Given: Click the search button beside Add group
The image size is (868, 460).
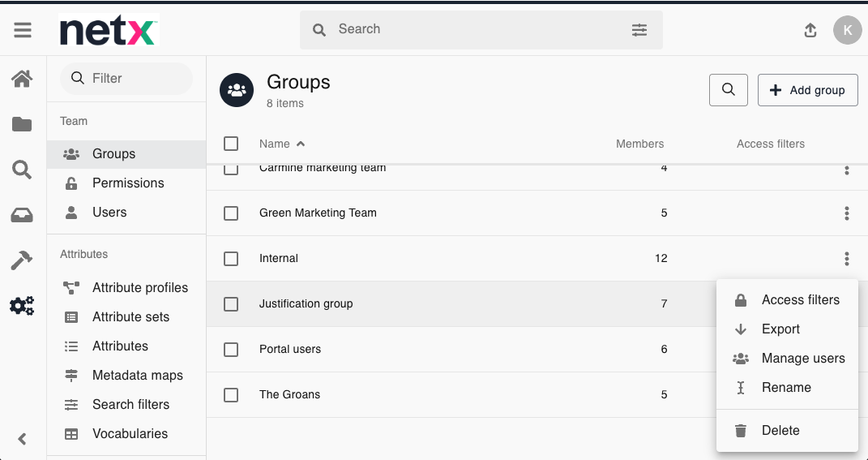Looking at the screenshot, I should (x=728, y=90).
